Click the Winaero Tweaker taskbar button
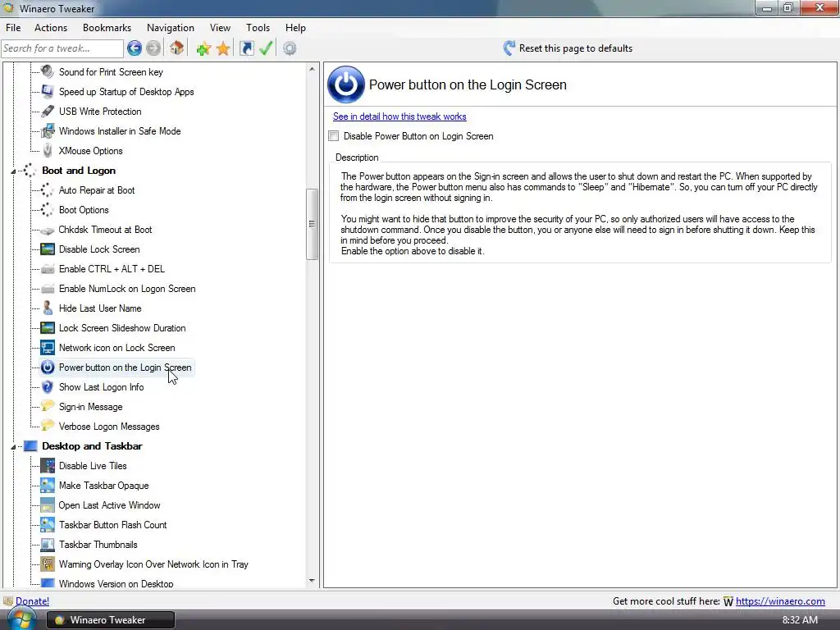Image resolution: width=840 pixels, height=630 pixels. coord(111,620)
